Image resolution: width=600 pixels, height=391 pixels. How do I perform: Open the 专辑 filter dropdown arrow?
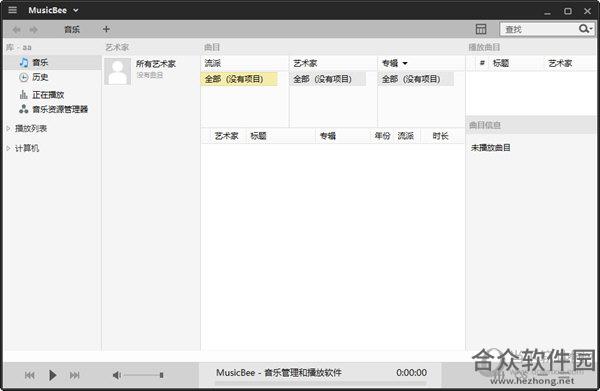pos(405,64)
